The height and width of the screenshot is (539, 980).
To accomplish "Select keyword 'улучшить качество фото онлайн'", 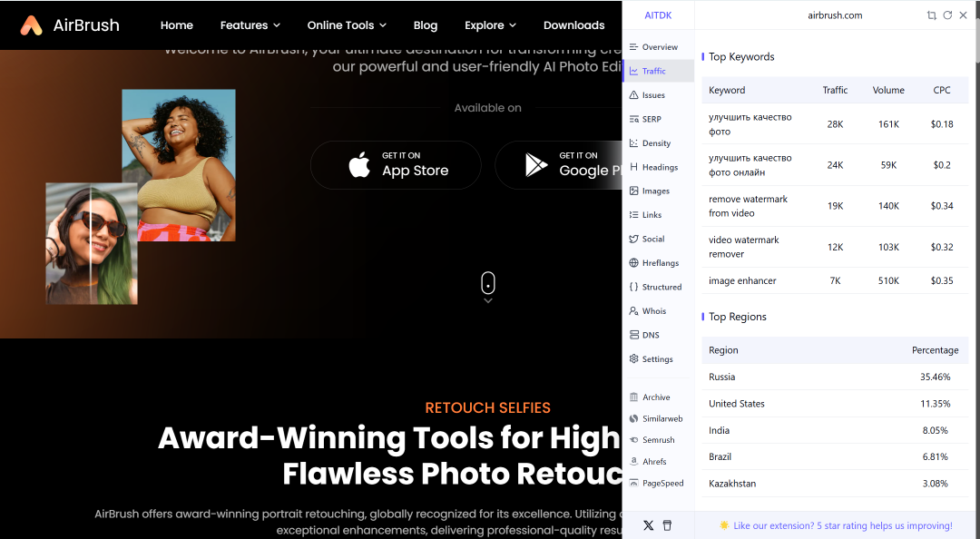I will point(750,165).
